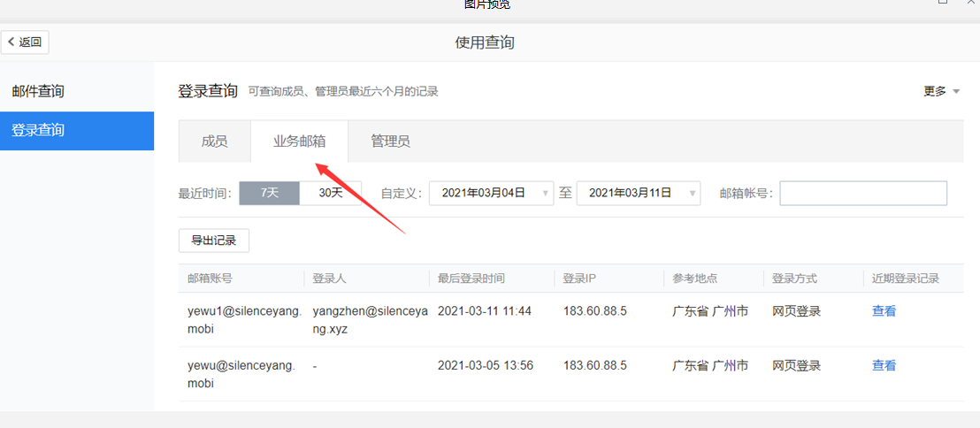Expand the 更多 dropdown menu
The image size is (980, 428).
click(942, 91)
